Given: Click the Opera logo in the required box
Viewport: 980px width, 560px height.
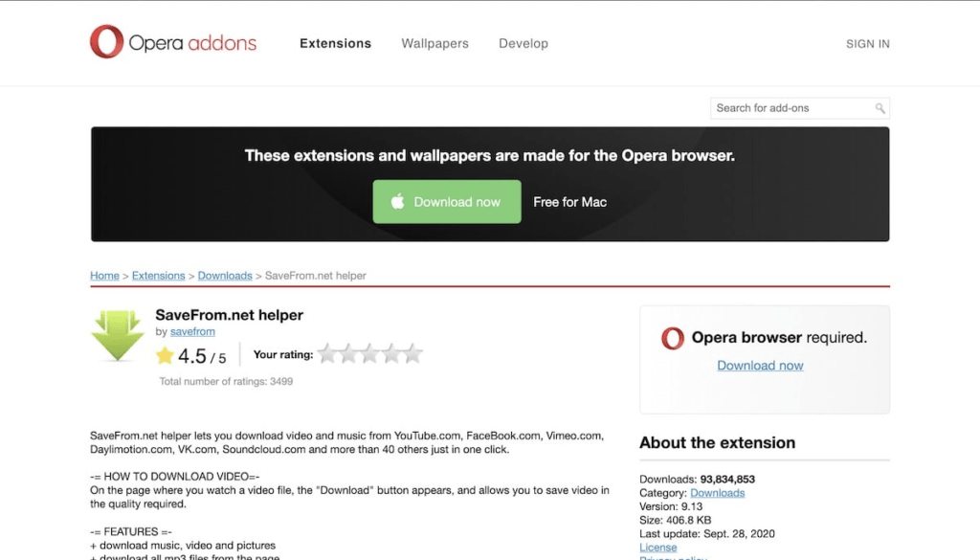Looking at the screenshot, I should [x=673, y=338].
